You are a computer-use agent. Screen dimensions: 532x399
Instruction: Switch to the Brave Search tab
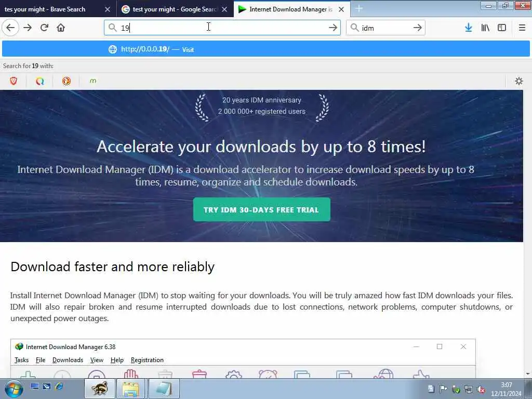click(x=51, y=9)
